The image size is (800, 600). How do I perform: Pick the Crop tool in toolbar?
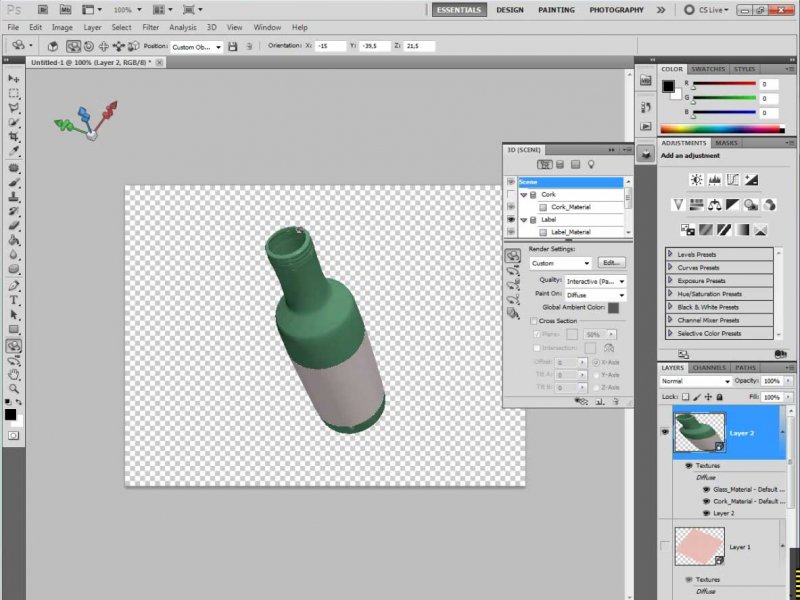(14, 136)
